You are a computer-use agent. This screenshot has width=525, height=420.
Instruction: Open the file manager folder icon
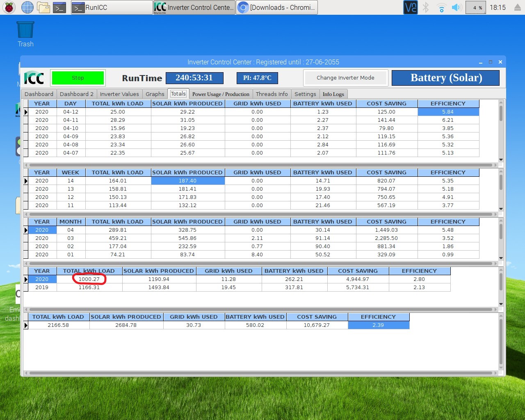point(43,7)
